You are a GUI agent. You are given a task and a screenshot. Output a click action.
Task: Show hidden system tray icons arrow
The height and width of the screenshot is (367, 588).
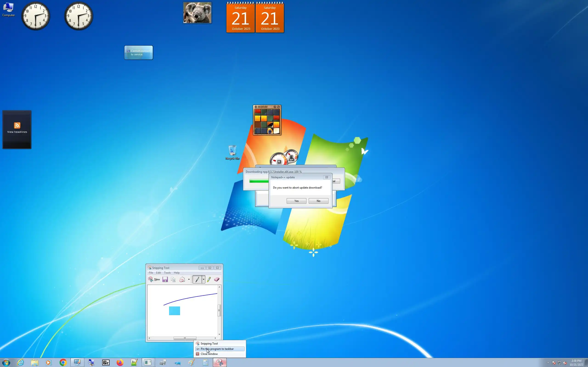click(548, 363)
